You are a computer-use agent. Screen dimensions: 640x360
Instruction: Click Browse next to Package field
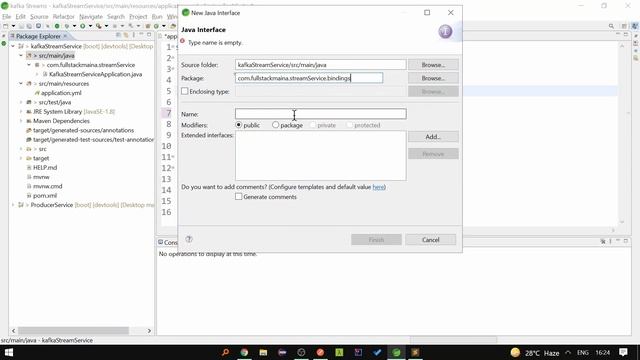[x=433, y=78]
